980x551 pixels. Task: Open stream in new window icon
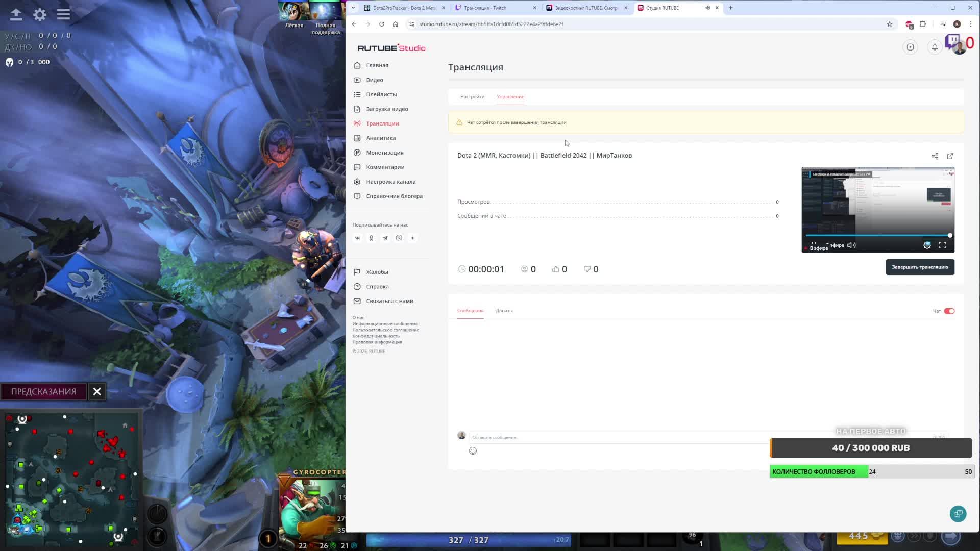coord(950,156)
